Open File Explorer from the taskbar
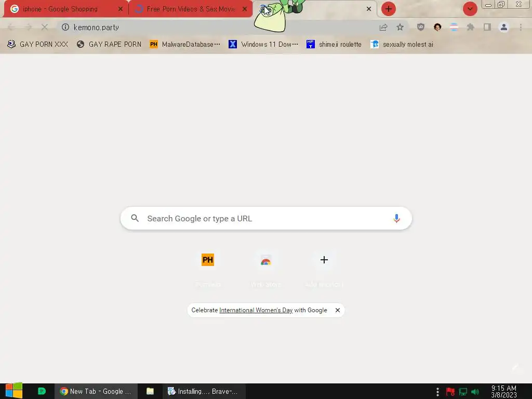532x399 pixels. [x=150, y=391]
